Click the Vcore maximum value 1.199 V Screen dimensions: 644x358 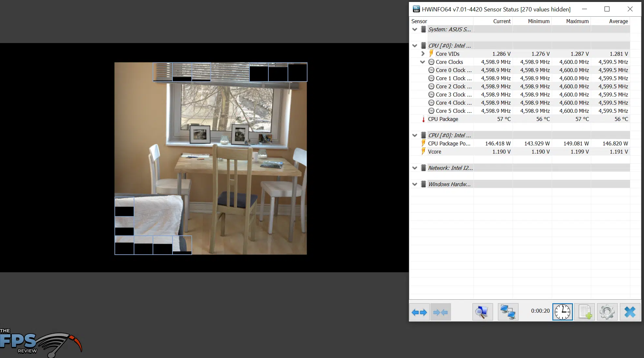coord(580,152)
